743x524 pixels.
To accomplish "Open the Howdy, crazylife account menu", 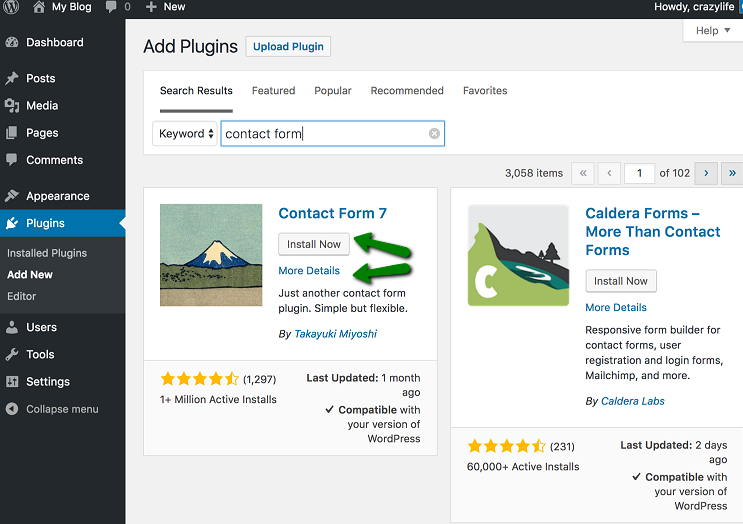I will coord(694,7).
